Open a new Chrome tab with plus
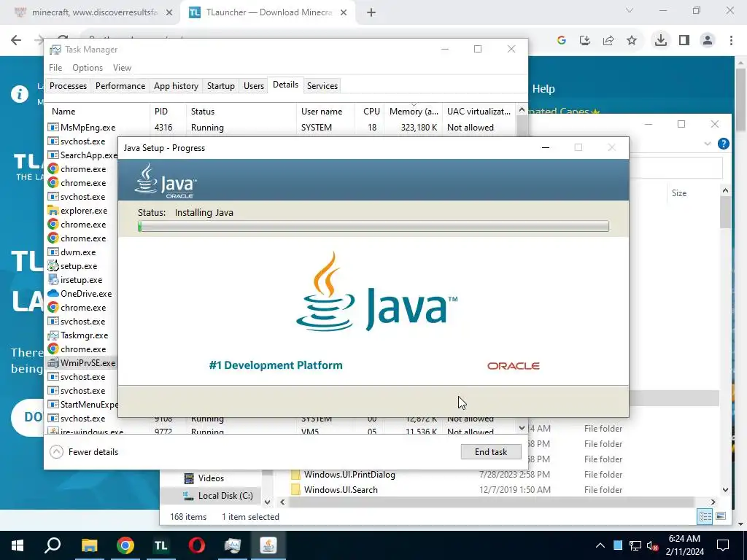This screenshot has width=747, height=560. [371, 12]
